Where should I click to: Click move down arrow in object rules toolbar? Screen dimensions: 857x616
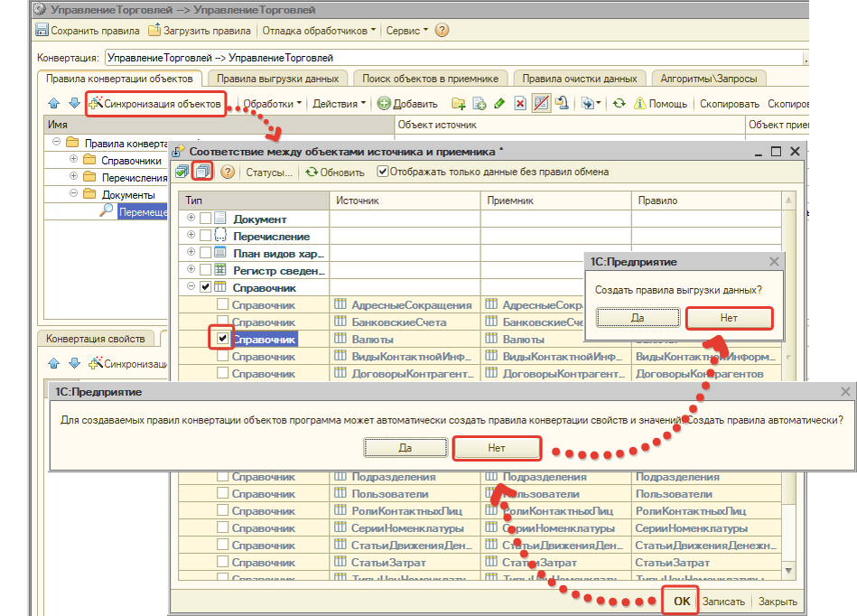[74, 103]
